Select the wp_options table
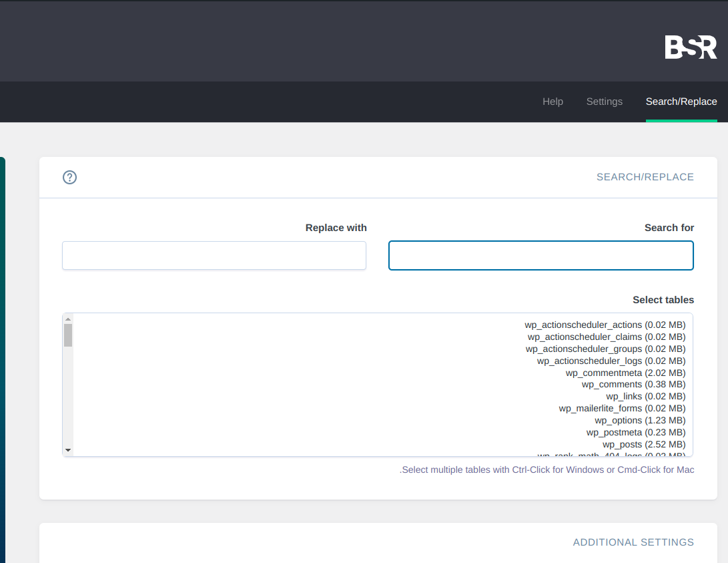 coord(640,421)
